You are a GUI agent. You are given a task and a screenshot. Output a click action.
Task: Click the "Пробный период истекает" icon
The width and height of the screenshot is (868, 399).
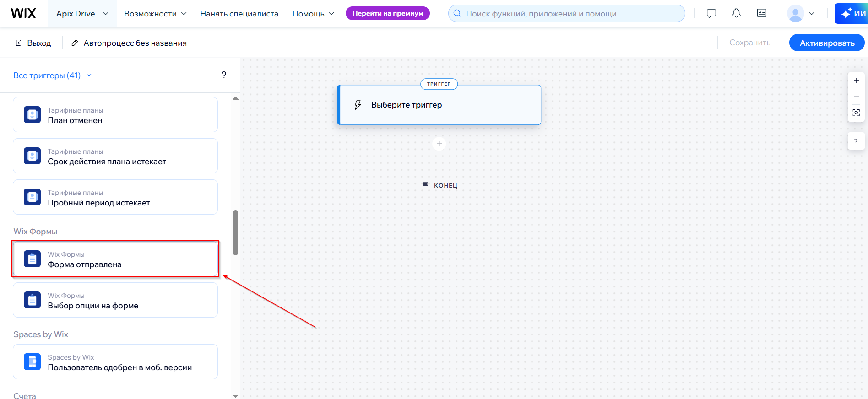(32, 197)
